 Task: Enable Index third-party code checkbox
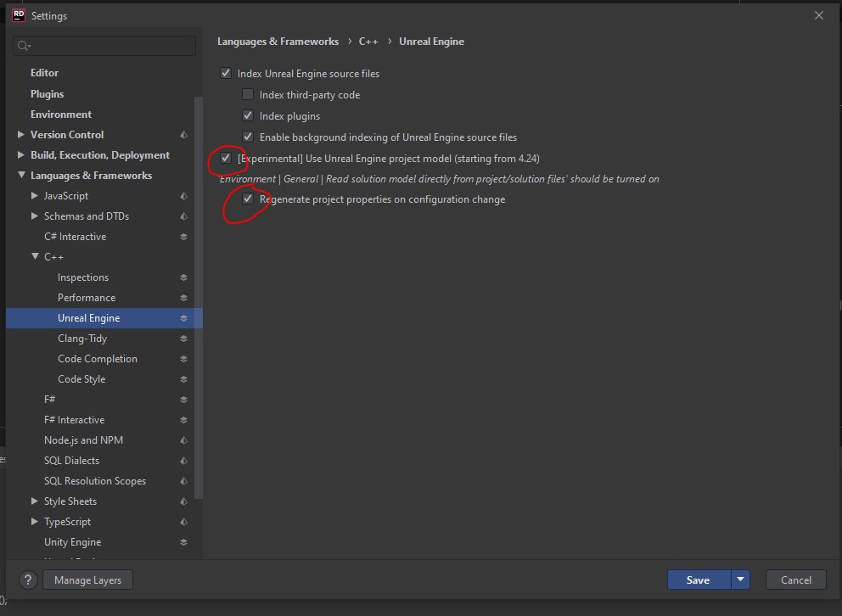(x=248, y=94)
